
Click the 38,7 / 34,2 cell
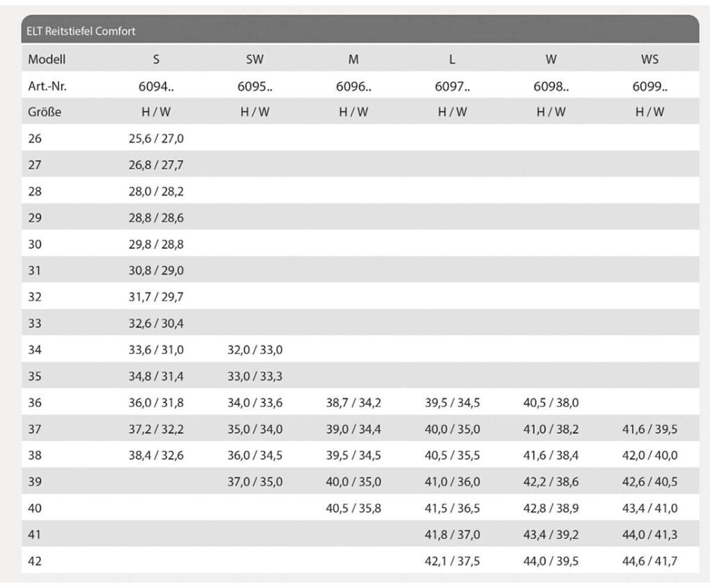click(354, 402)
